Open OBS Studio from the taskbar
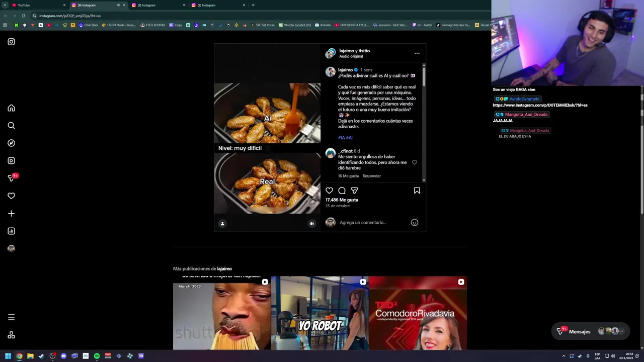 52,356
